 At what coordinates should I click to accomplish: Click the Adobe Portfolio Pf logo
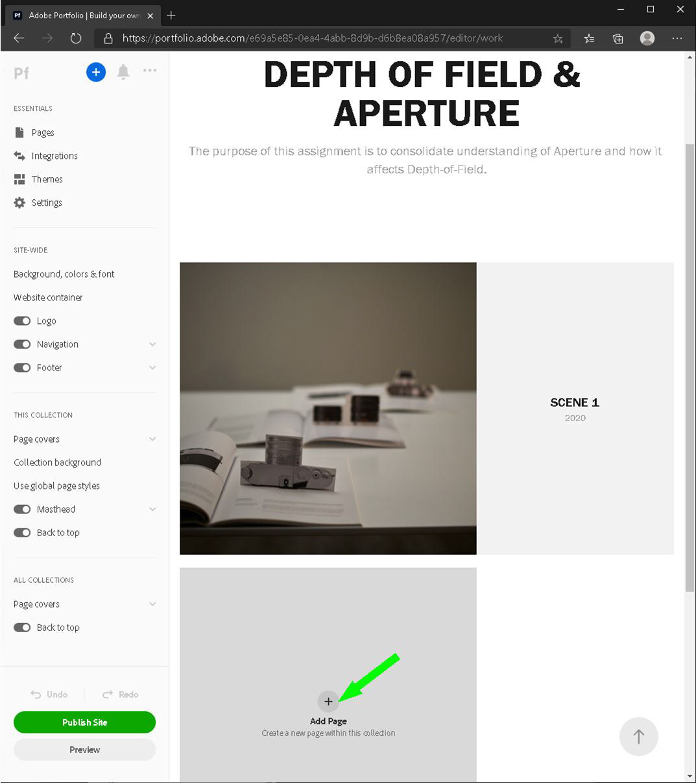point(21,73)
